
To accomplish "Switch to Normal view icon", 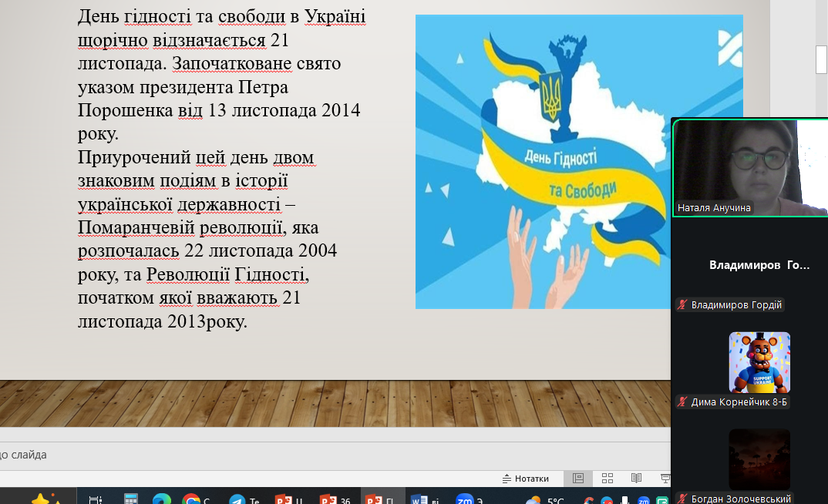I will click(x=577, y=479).
